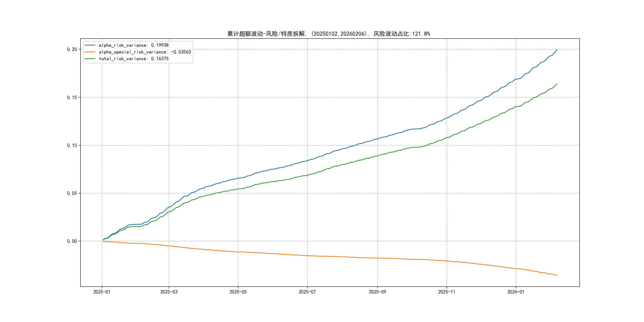Click the orange alpha_special_risk_variance legend swatch
Viewport: 644px width, 322px height.
click(x=90, y=52)
